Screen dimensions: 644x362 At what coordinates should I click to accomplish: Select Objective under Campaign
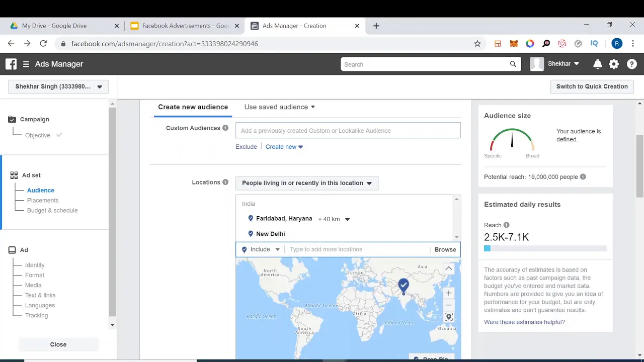pyautogui.click(x=38, y=135)
